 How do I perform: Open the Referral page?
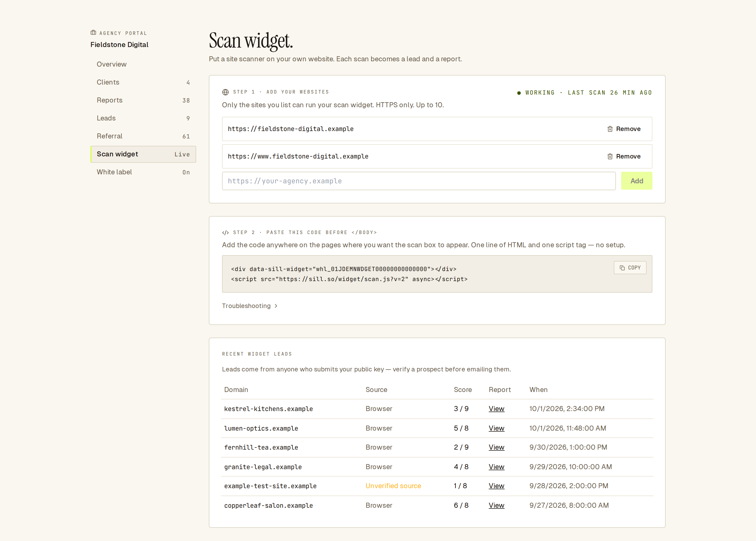143,136
